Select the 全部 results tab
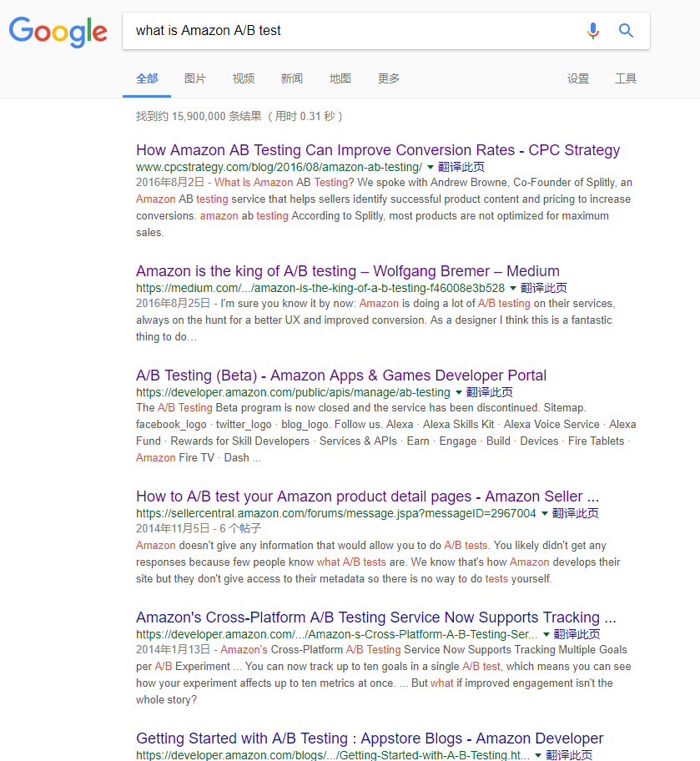Image resolution: width=700 pixels, height=761 pixels. tap(147, 78)
